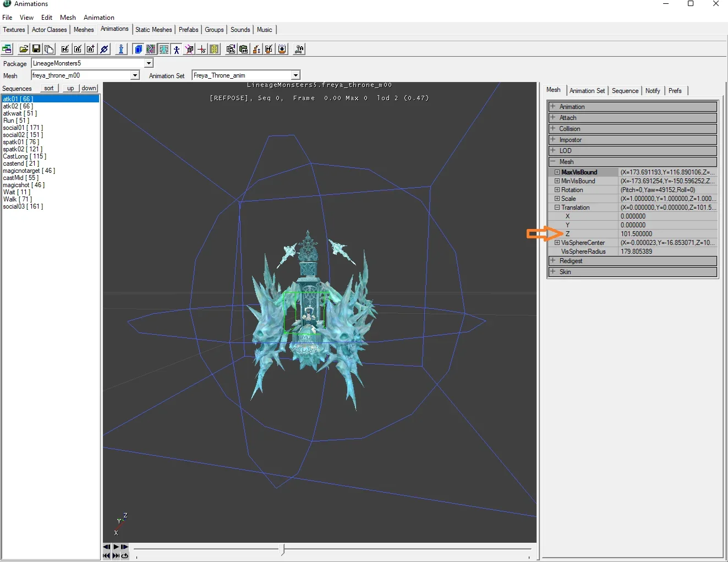Click the down button for sequences
728x562 pixels.
[89, 88]
